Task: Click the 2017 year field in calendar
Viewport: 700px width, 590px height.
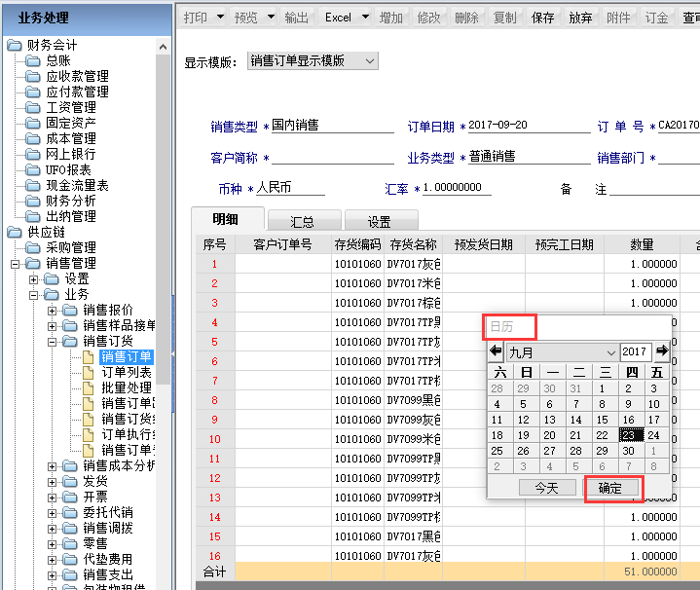Action: tap(635, 351)
